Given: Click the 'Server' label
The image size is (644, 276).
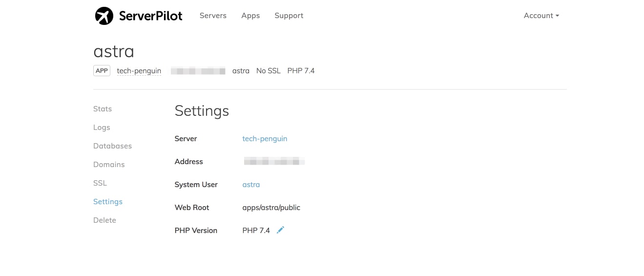Looking at the screenshot, I should point(186,139).
